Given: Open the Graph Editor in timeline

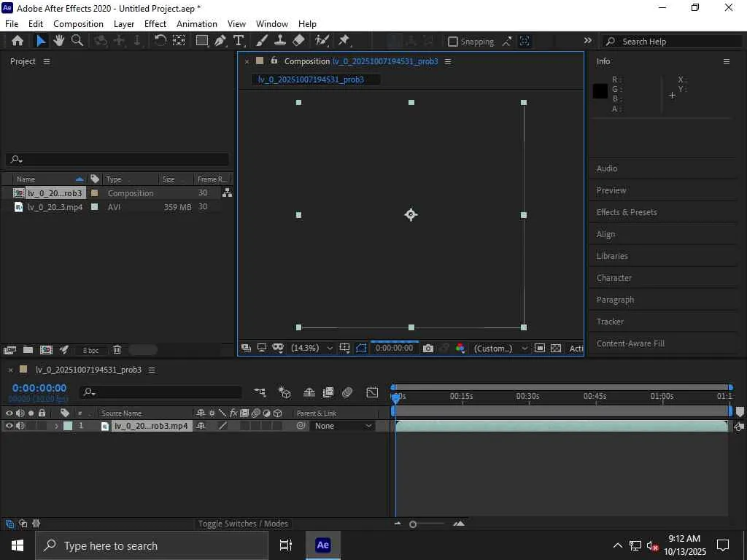Looking at the screenshot, I should point(372,392).
